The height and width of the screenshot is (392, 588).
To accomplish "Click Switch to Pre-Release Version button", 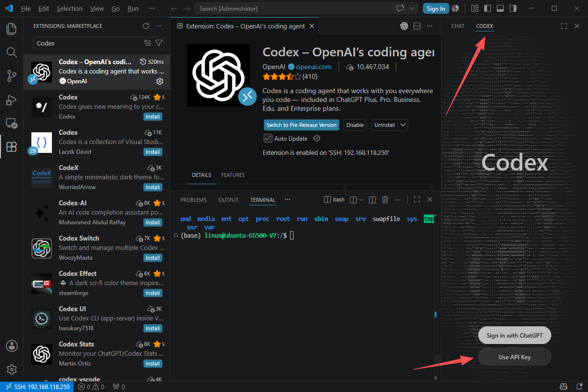I will click(x=301, y=125).
